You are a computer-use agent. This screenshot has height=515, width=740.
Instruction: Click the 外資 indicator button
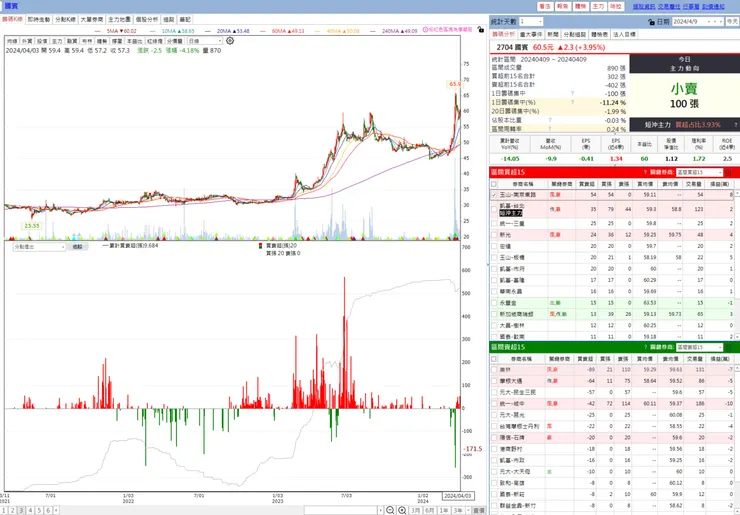27,41
